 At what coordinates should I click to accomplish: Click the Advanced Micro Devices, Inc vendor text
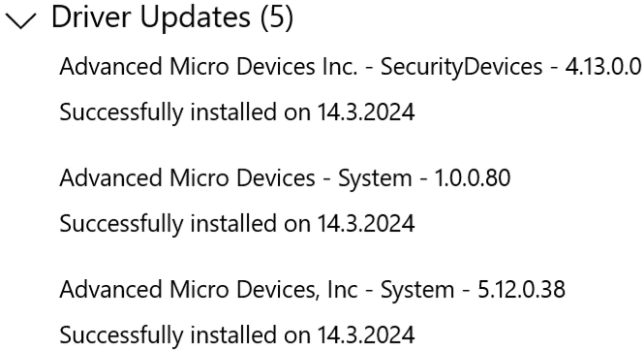(x=208, y=290)
